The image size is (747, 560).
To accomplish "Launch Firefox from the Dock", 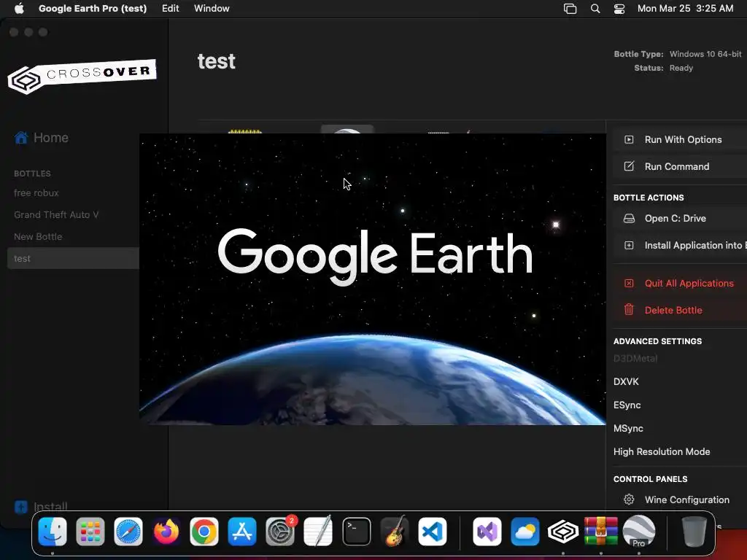I will coord(166,532).
